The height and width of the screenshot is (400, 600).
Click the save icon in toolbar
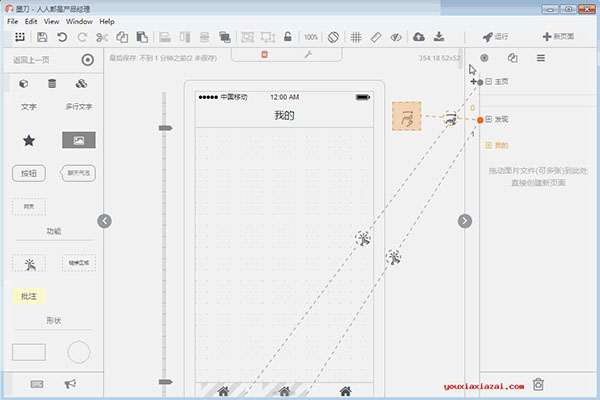tap(42, 37)
